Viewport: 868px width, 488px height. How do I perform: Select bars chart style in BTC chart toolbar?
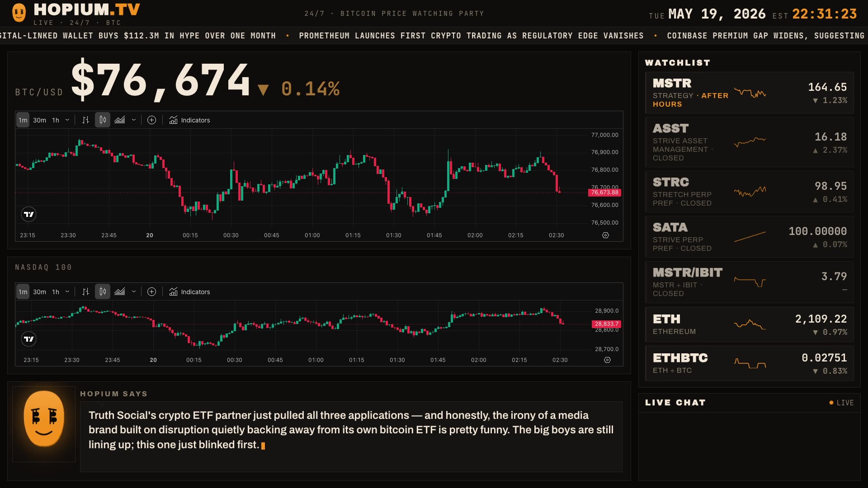click(85, 120)
